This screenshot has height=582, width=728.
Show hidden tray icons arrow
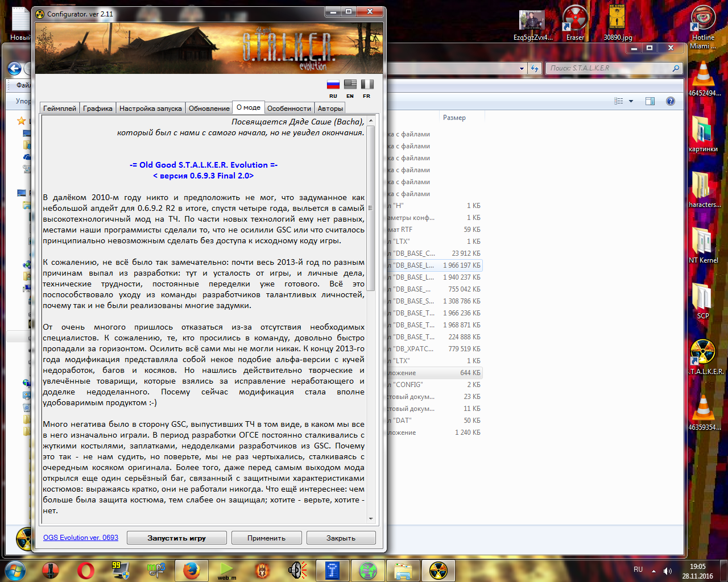pos(653,571)
